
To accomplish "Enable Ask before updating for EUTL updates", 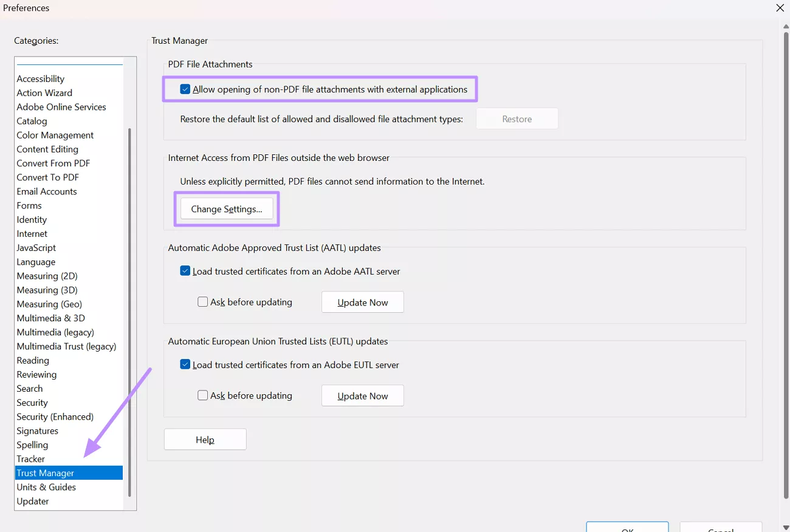I will (x=202, y=395).
